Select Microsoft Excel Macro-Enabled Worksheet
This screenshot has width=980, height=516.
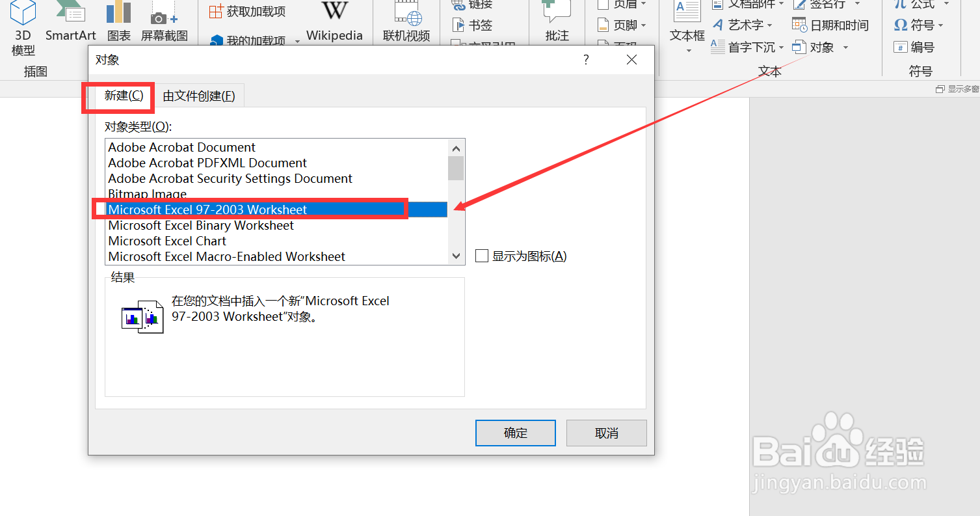276,256
